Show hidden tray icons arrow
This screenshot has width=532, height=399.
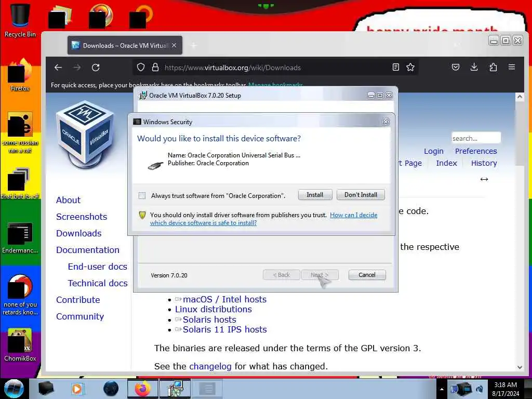(442, 389)
